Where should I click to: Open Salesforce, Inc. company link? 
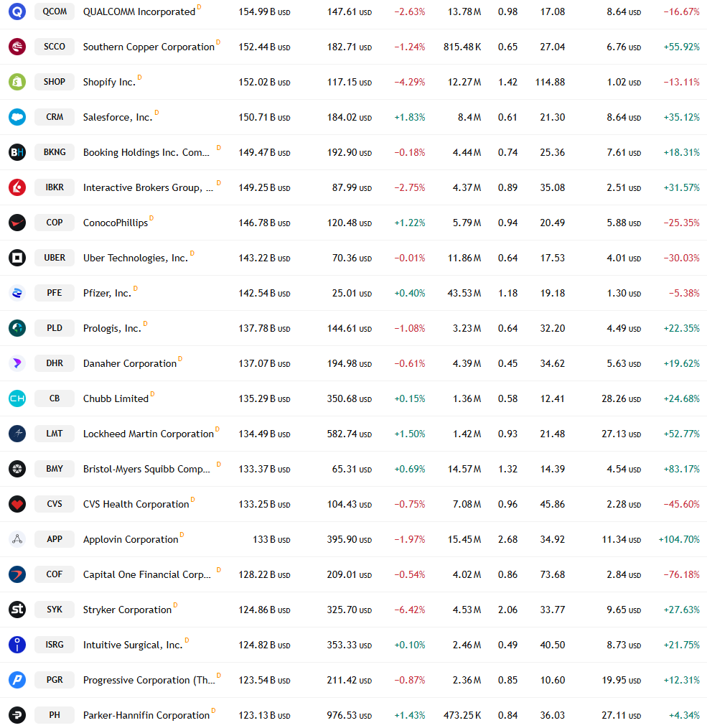tap(118, 118)
